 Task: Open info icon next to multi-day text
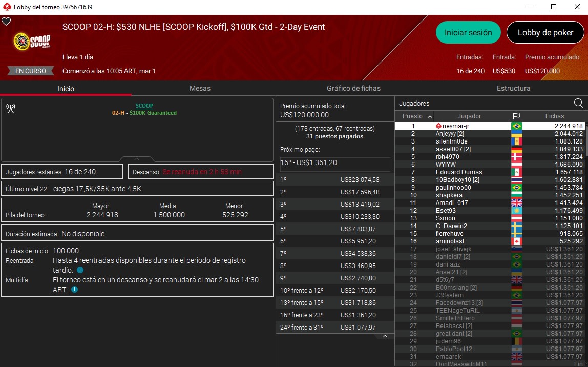(75, 289)
